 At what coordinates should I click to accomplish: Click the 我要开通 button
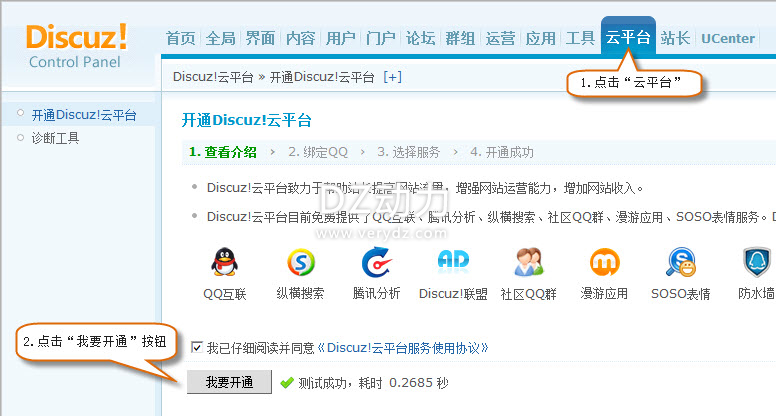(x=229, y=382)
